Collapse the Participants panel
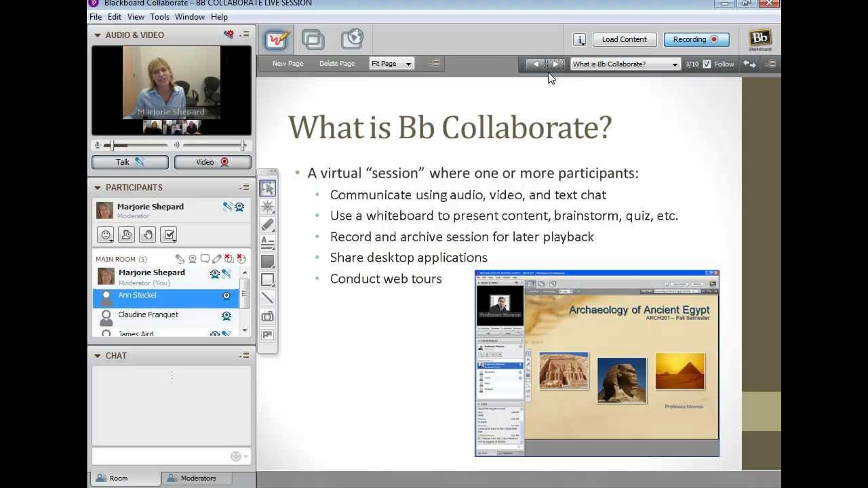The width and height of the screenshot is (868, 488). [x=98, y=187]
